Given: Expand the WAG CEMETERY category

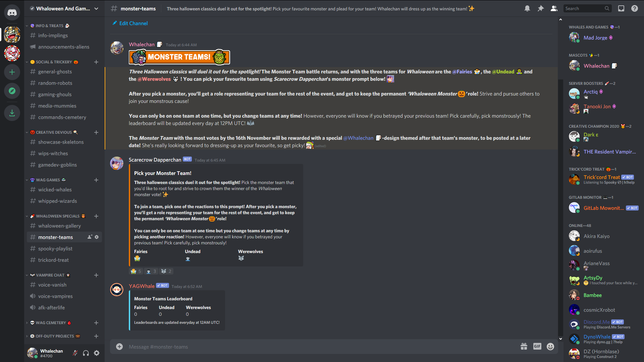Looking at the screenshot, I should coord(50,323).
